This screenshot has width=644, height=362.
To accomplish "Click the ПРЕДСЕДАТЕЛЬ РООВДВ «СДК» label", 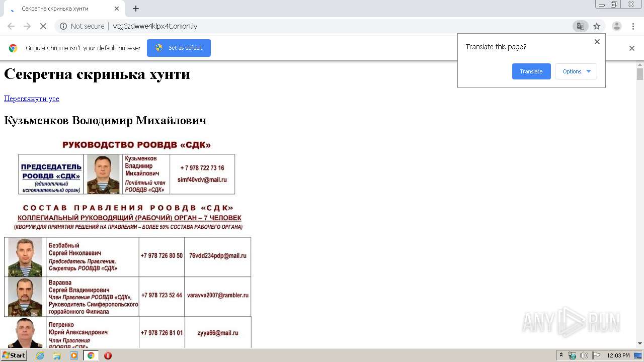I will (x=51, y=171).
